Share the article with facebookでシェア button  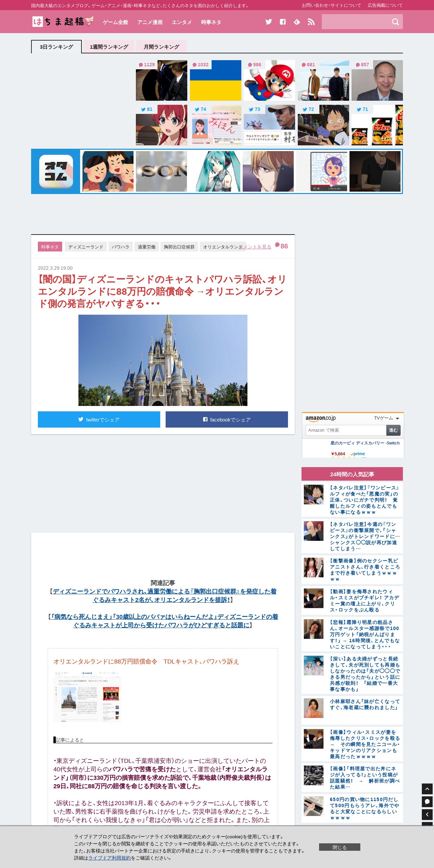227,419
